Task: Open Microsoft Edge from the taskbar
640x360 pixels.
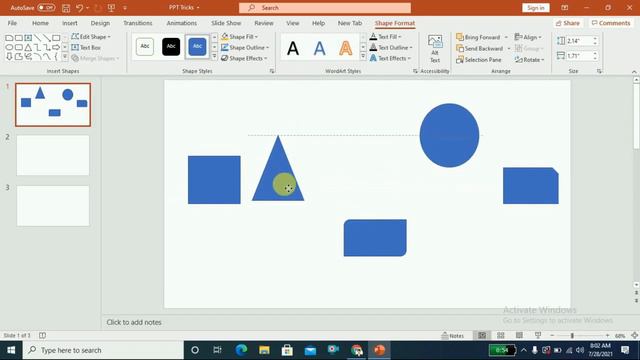Action: coord(241,350)
